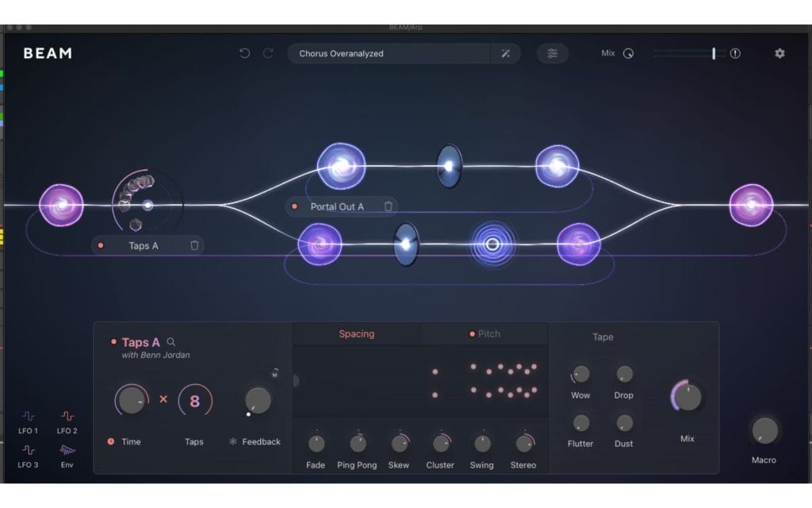Click the Time sync mode clock icon

pos(110,441)
